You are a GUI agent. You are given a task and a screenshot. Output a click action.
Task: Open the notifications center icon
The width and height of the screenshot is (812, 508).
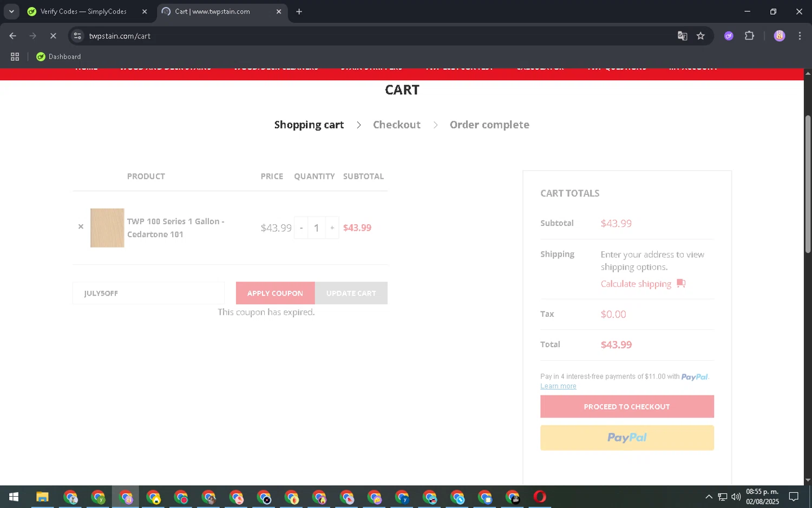[794, 497]
